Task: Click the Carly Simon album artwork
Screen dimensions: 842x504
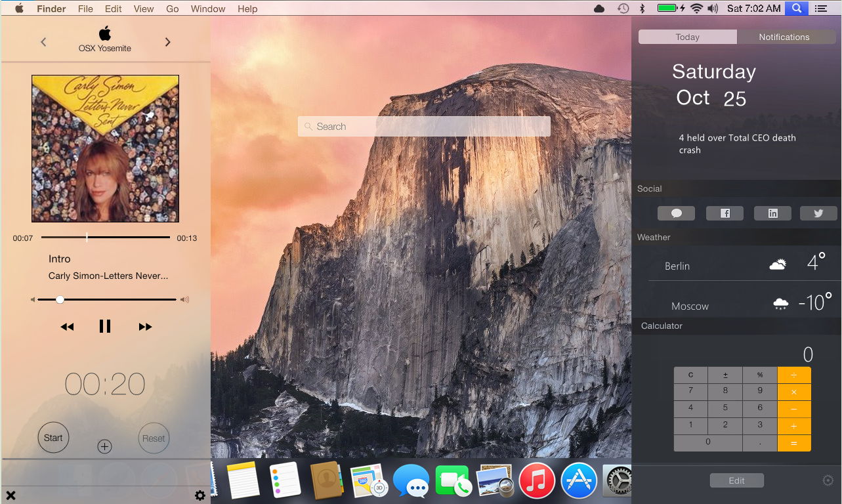Action: [105, 148]
